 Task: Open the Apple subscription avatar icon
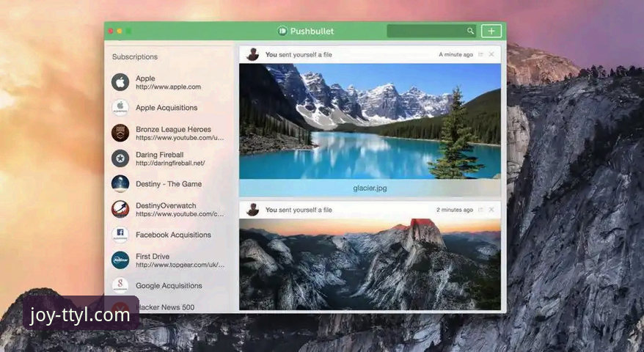click(x=120, y=82)
